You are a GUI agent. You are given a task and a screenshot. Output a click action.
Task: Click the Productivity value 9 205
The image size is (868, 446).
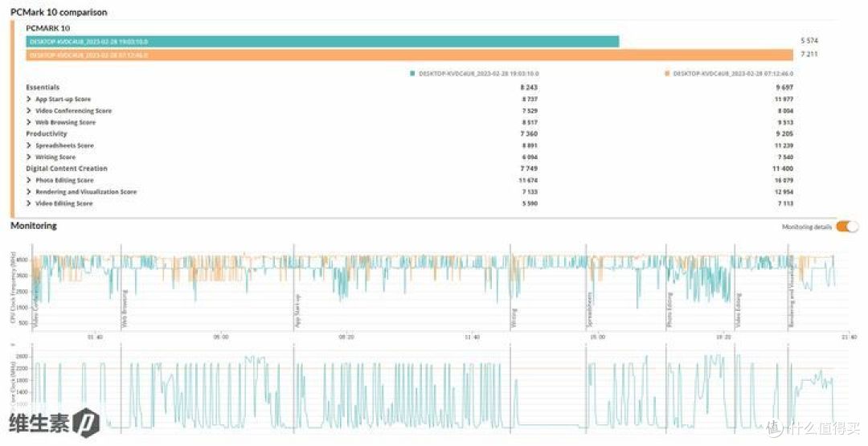[x=784, y=134]
